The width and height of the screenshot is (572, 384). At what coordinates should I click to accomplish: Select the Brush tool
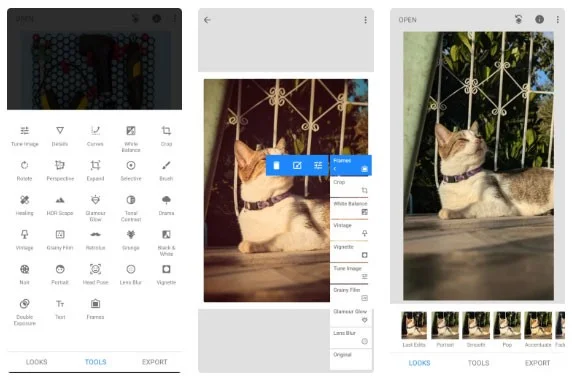pyautogui.click(x=166, y=171)
